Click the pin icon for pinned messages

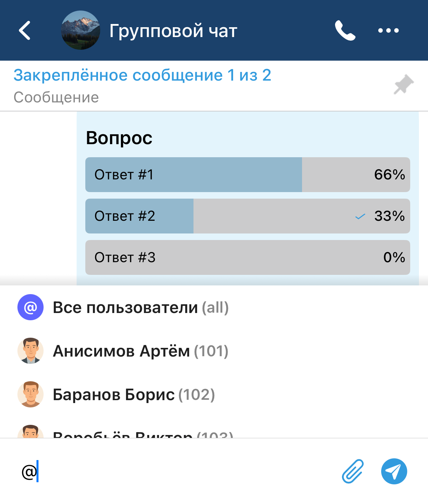click(404, 85)
